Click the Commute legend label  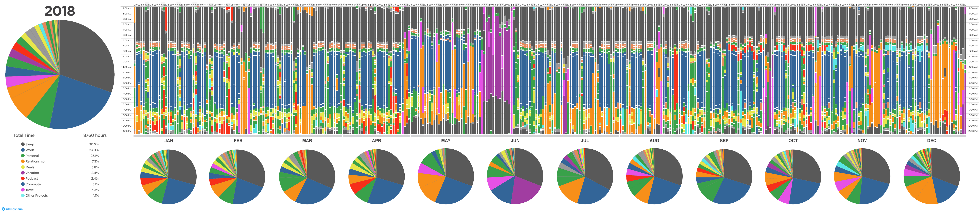(33, 184)
